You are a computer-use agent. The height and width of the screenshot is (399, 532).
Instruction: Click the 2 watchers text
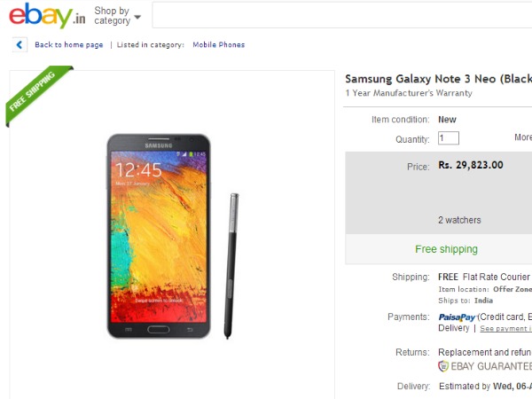(459, 220)
